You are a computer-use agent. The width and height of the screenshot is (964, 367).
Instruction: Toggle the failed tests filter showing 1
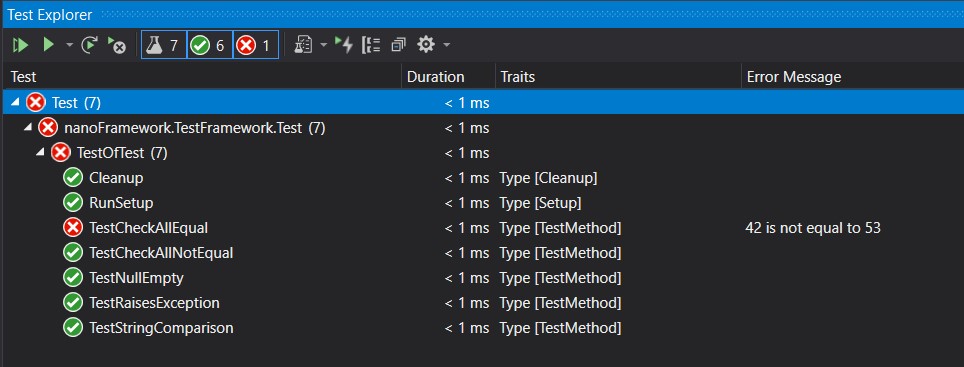pos(255,45)
